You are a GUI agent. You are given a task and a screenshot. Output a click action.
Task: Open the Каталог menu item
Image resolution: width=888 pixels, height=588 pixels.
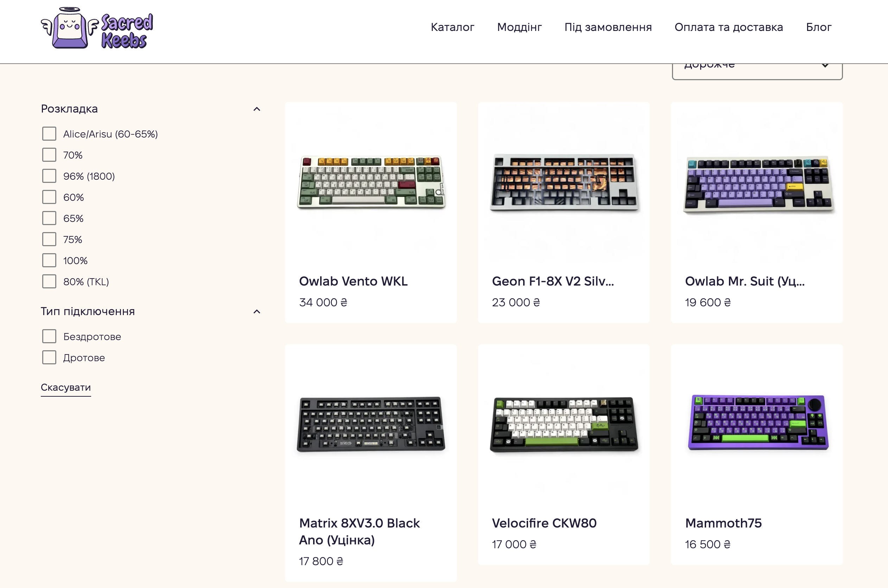tap(452, 27)
